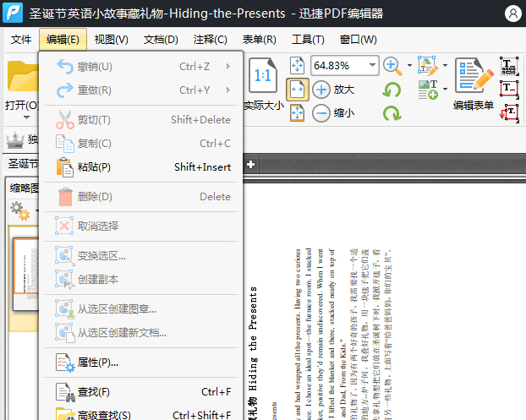526x420 pixels.
Task: Click the 放大 zoom in button
Action: click(x=334, y=90)
